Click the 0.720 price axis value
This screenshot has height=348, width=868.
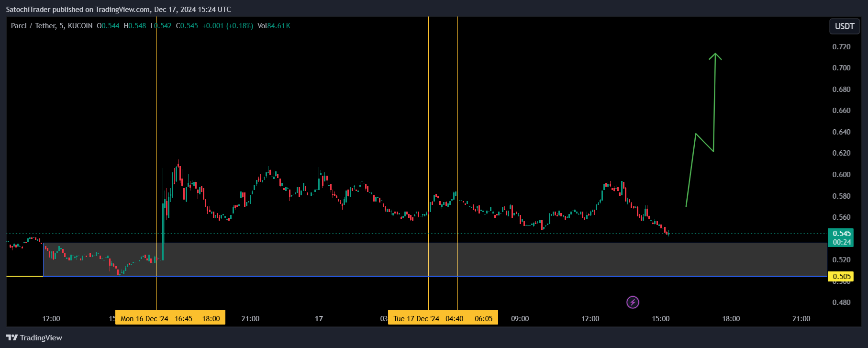841,46
